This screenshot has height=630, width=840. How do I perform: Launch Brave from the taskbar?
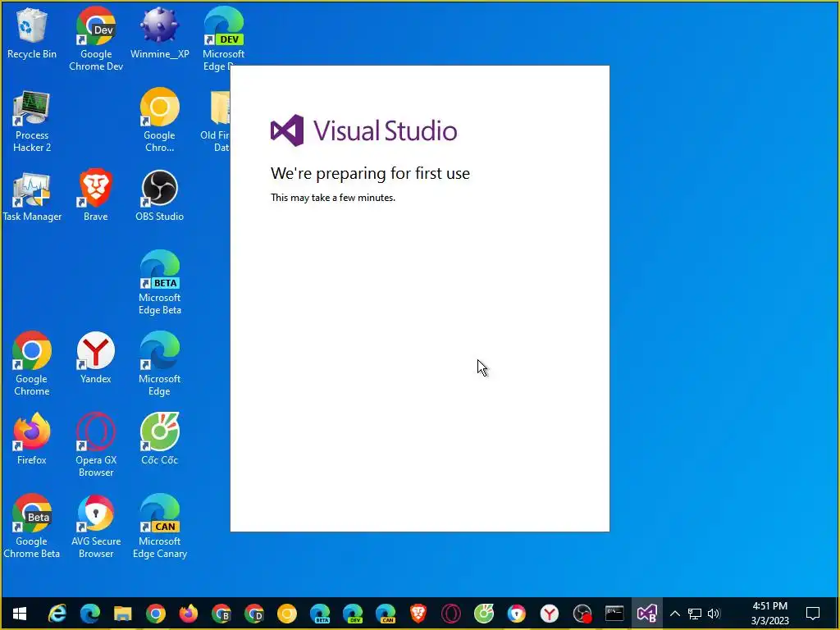tap(418, 614)
